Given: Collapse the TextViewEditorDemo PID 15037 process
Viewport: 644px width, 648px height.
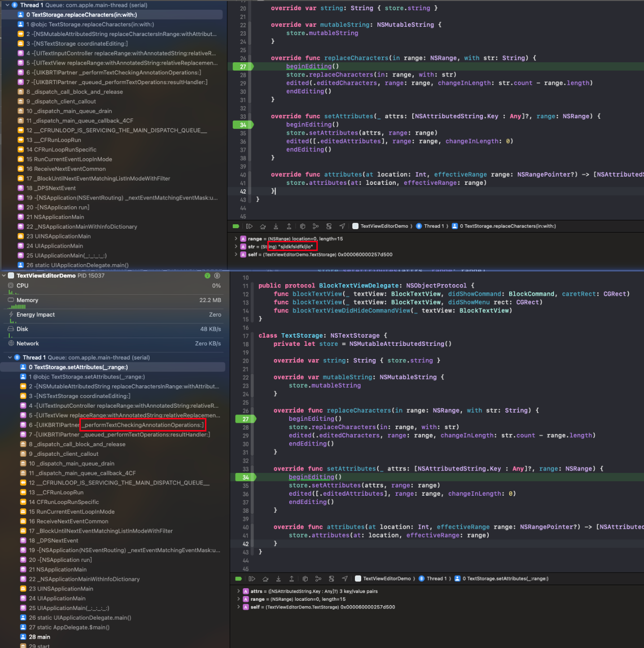Looking at the screenshot, I should pos(4,275).
